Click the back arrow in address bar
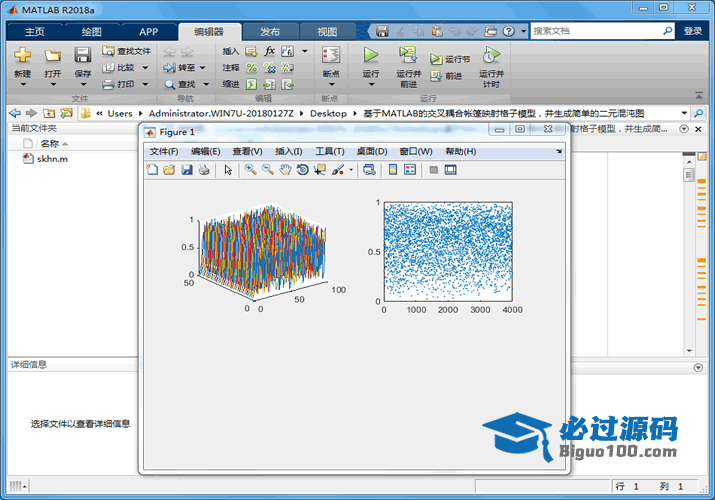The height and width of the screenshot is (500, 715). [x=15, y=113]
